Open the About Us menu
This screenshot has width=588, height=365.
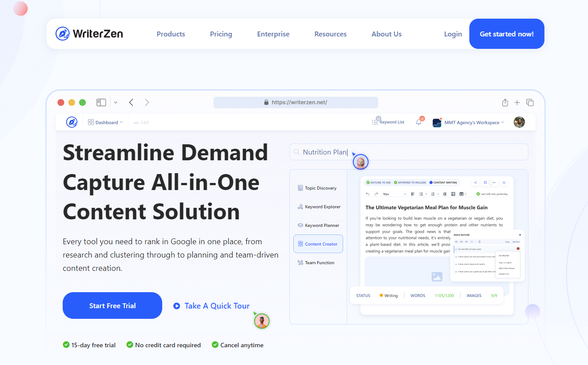(387, 34)
